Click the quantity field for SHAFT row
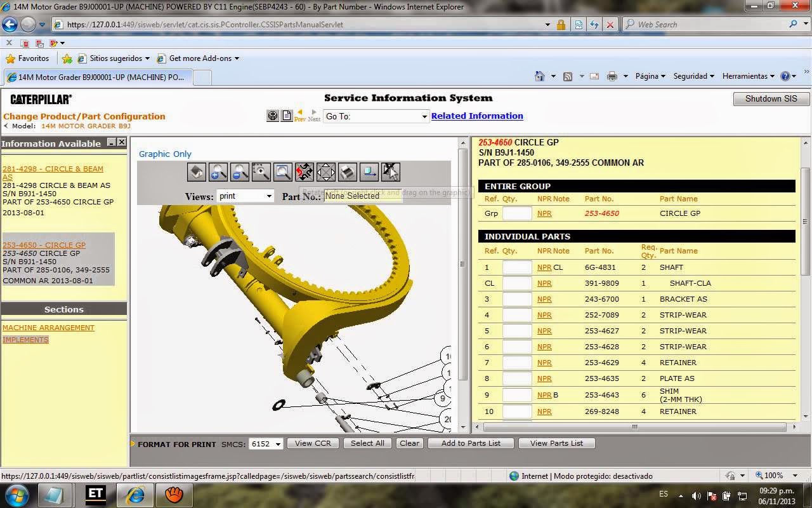The width and height of the screenshot is (812, 508). click(x=517, y=267)
